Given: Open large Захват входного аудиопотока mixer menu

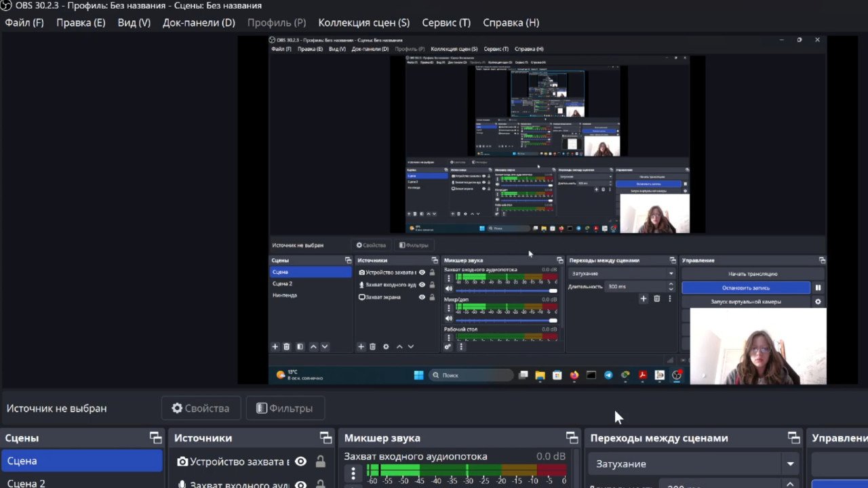Looking at the screenshot, I should (x=353, y=472).
